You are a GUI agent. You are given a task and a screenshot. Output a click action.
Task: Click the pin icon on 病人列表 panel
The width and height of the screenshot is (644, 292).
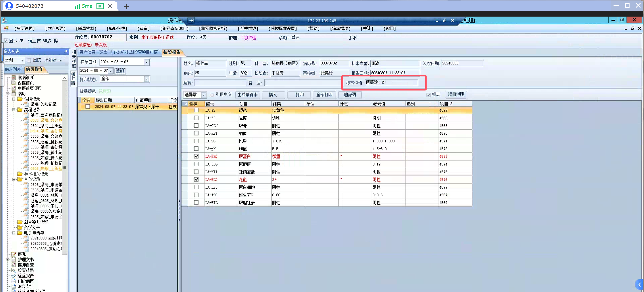(x=66, y=52)
